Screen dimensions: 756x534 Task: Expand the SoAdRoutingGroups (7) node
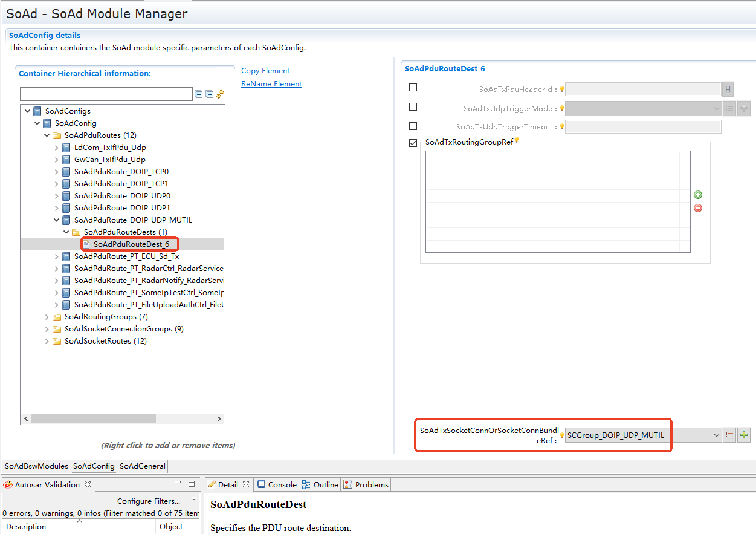(47, 317)
